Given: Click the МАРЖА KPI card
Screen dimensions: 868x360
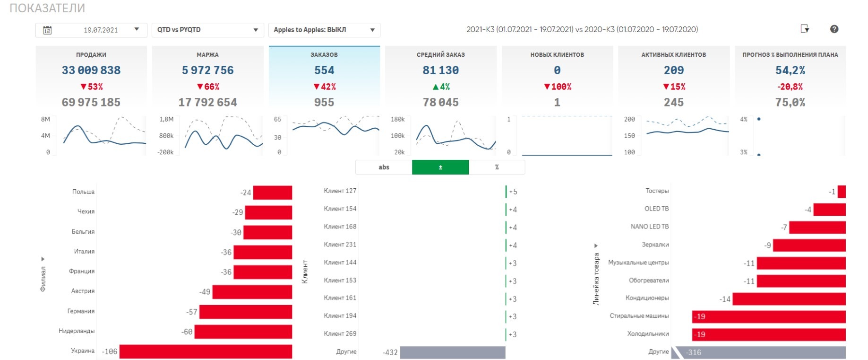Looking at the screenshot, I should tap(207, 78).
